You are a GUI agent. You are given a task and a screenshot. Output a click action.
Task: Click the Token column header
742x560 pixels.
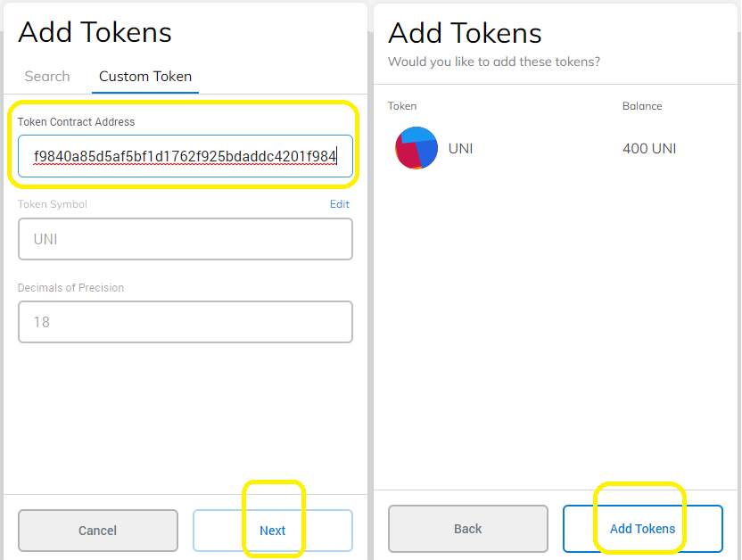tap(402, 106)
